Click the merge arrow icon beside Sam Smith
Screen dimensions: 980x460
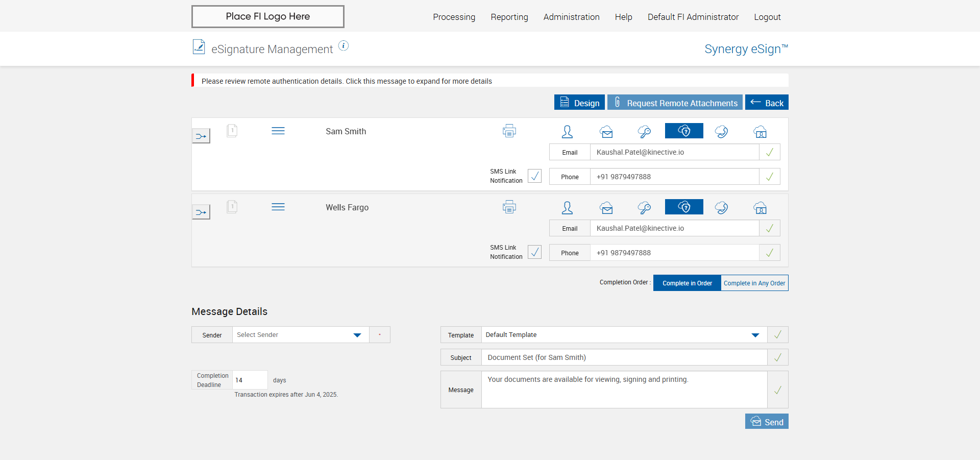click(201, 136)
